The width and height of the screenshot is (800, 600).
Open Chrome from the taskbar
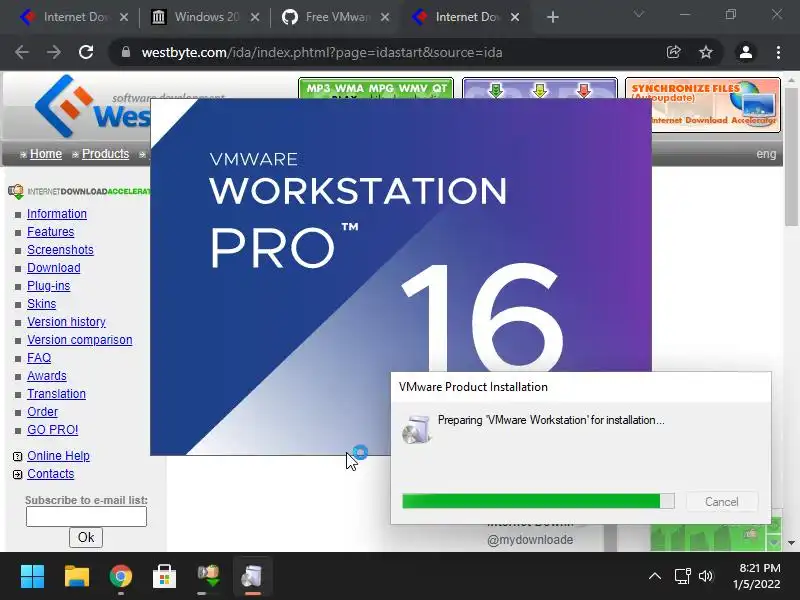tap(120, 577)
